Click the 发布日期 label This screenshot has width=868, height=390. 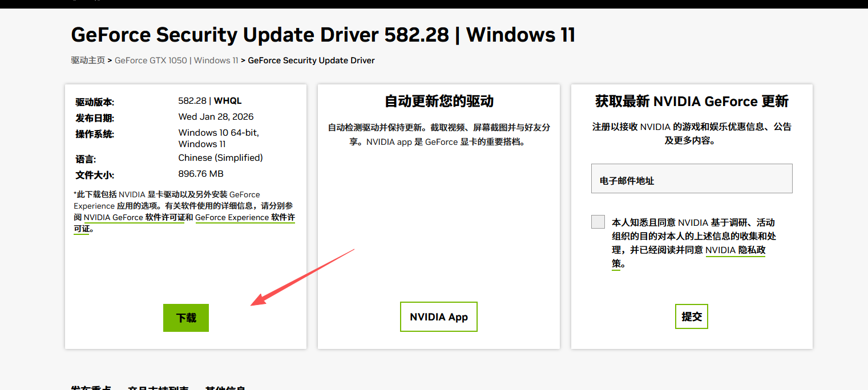click(95, 118)
